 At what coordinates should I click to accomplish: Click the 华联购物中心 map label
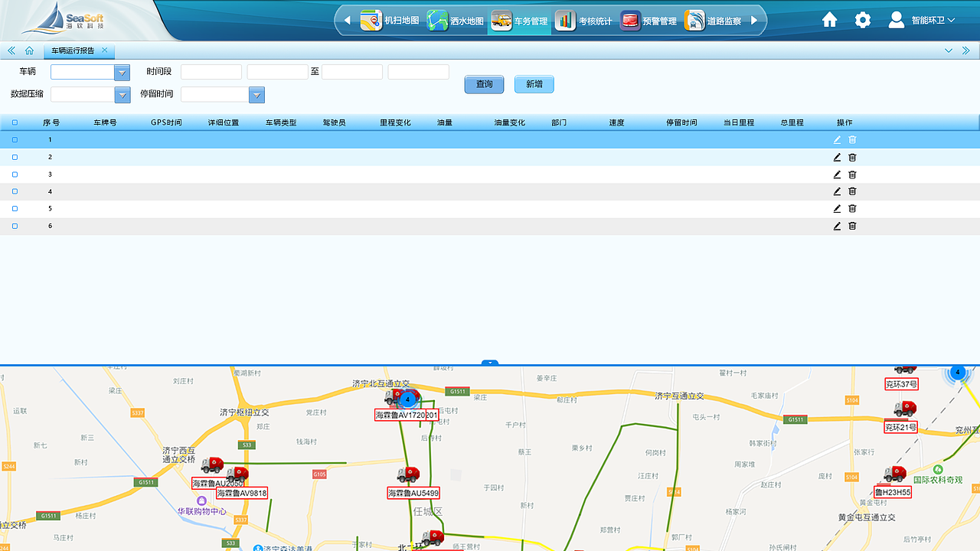[x=202, y=511]
